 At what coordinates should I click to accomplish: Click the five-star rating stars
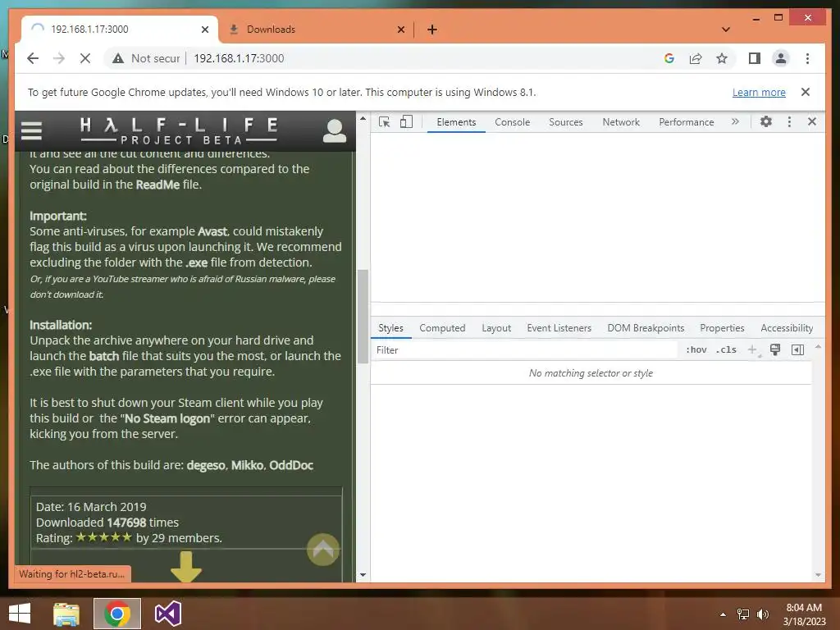[103, 536]
